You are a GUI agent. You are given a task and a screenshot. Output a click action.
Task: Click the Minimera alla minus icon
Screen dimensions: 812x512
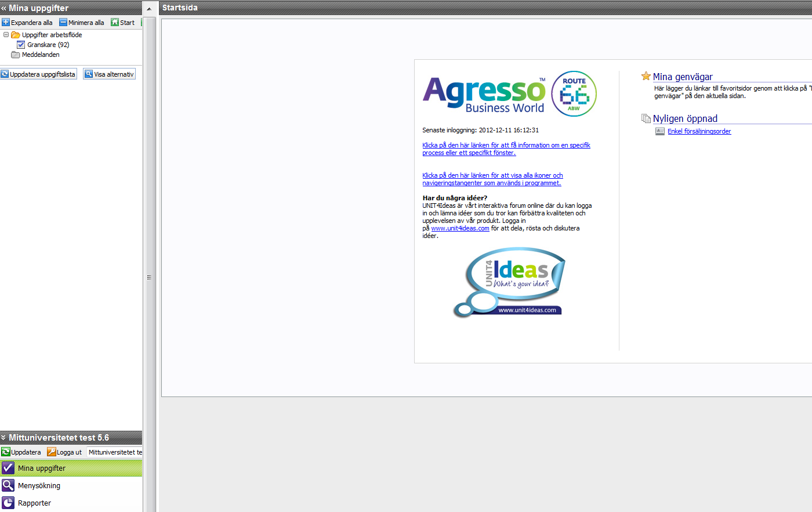click(x=63, y=23)
